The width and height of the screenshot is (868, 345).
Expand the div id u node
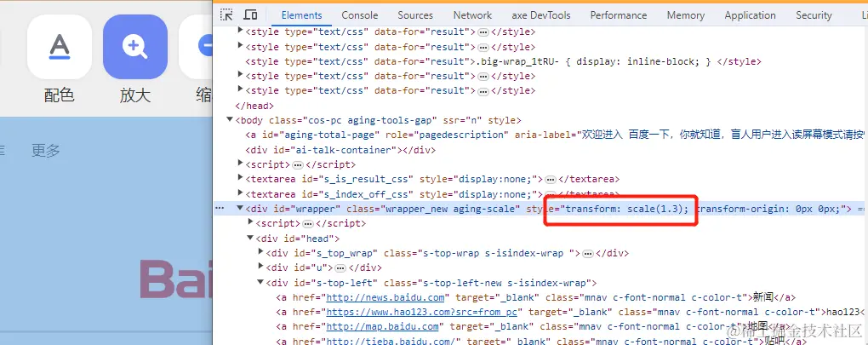(x=260, y=267)
